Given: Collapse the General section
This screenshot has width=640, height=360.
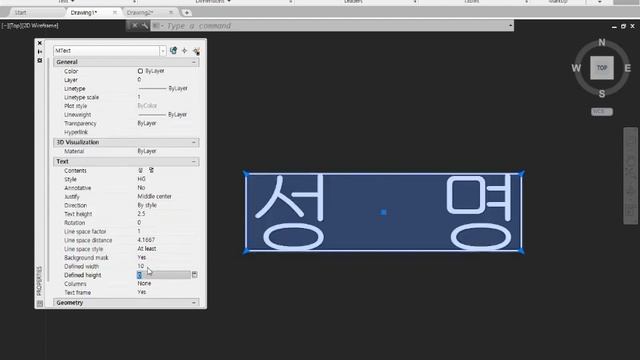Looking at the screenshot, I should click(194, 62).
